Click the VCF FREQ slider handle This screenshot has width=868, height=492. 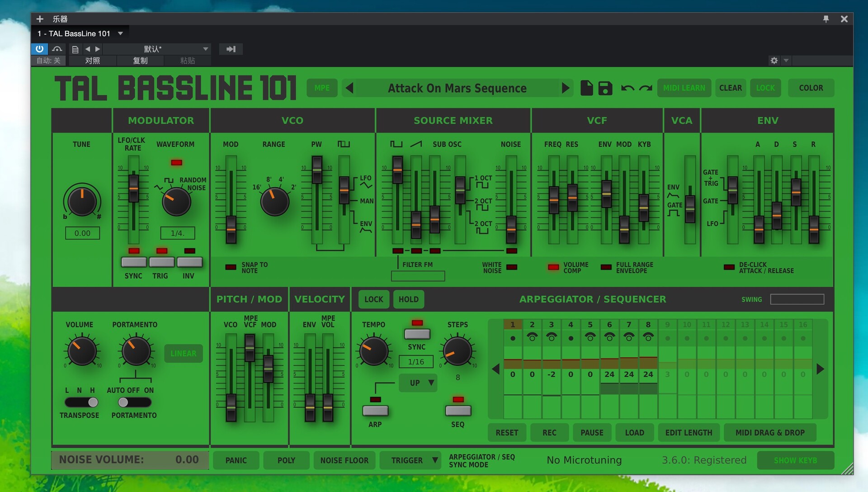[x=554, y=200]
